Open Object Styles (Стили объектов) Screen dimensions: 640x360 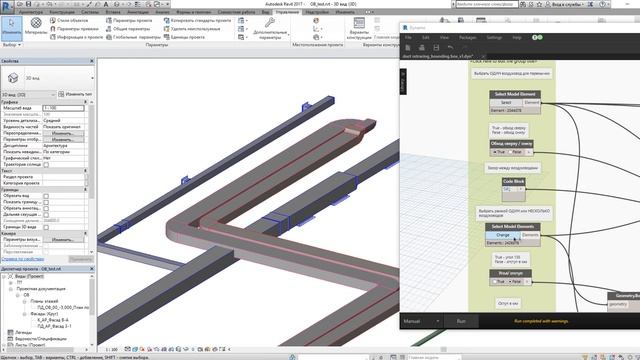[69, 20]
